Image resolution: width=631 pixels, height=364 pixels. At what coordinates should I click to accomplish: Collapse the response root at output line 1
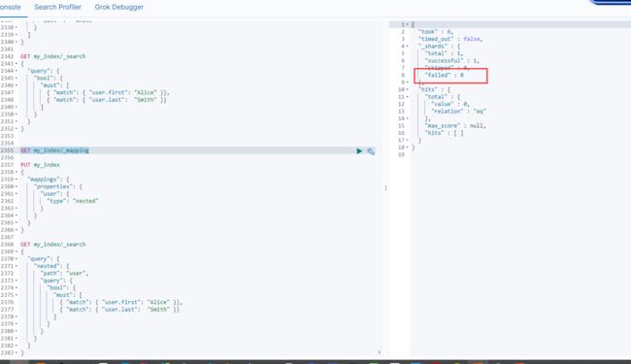tap(408, 24)
